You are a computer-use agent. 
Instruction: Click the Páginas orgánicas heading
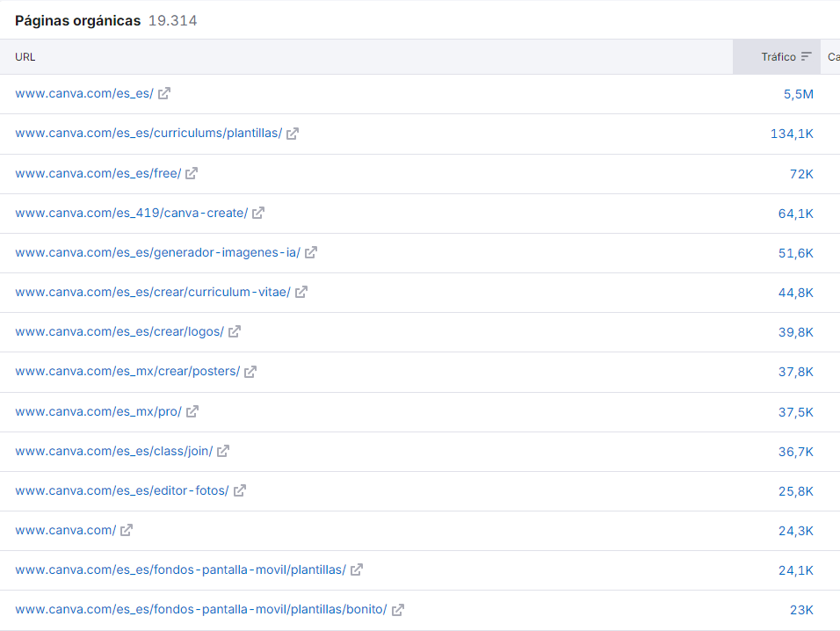pos(77,21)
